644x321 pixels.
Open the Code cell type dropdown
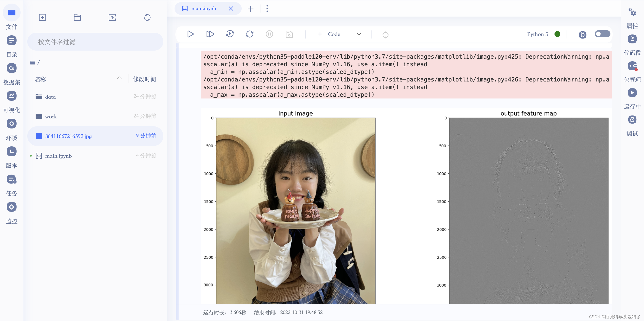pyautogui.click(x=359, y=34)
